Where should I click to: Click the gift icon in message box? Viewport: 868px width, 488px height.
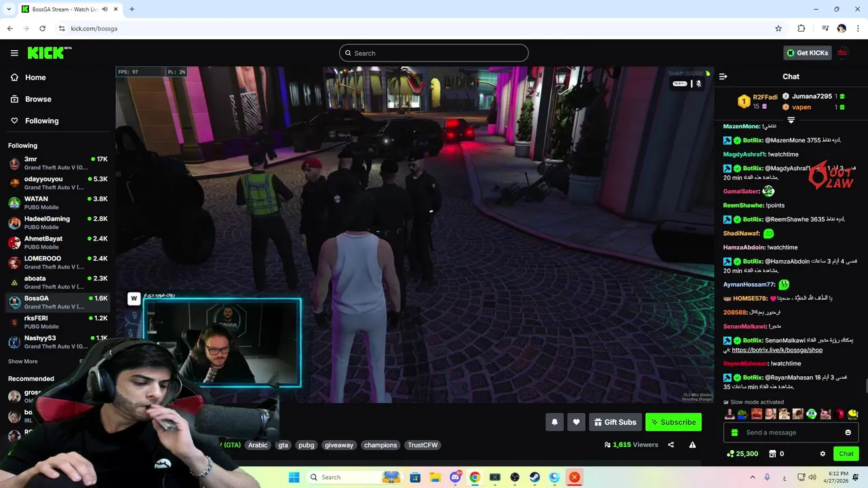[x=734, y=432]
